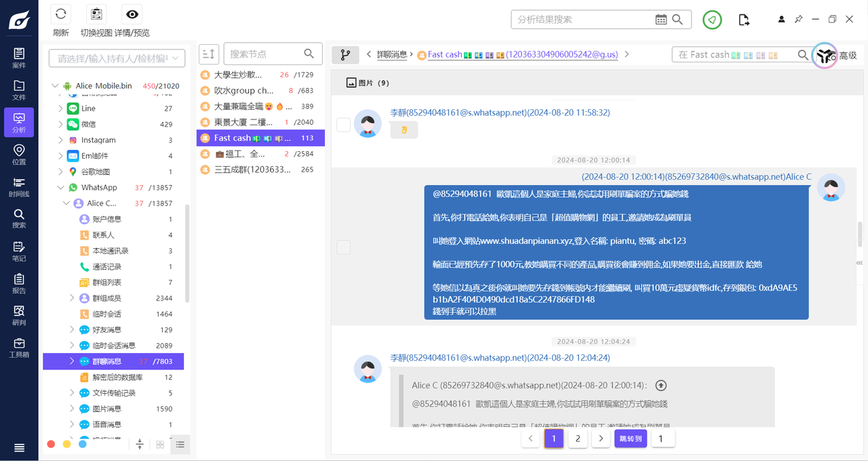Screen dimensions: 868x461
Task: Open the 时间线 (Timeline) sidebar section
Action: point(19,186)
